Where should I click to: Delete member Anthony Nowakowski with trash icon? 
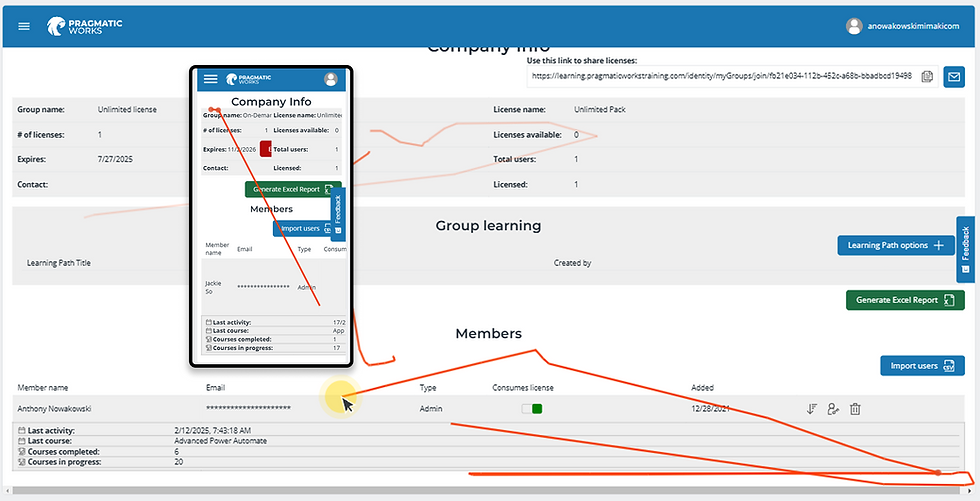pyautogui.click(x=856, y=409)
